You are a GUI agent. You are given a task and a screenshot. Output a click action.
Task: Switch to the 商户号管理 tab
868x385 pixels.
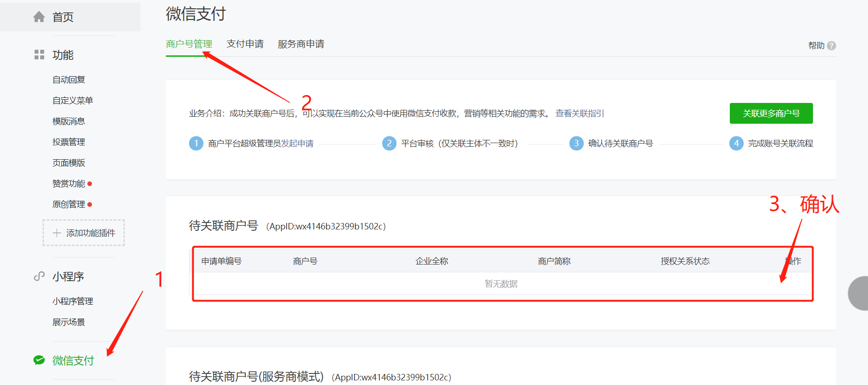(189, 44)
